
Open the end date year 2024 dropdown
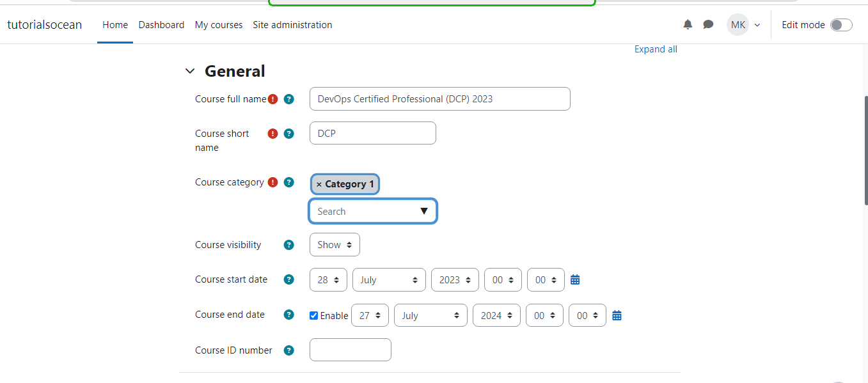click(496, 315)
